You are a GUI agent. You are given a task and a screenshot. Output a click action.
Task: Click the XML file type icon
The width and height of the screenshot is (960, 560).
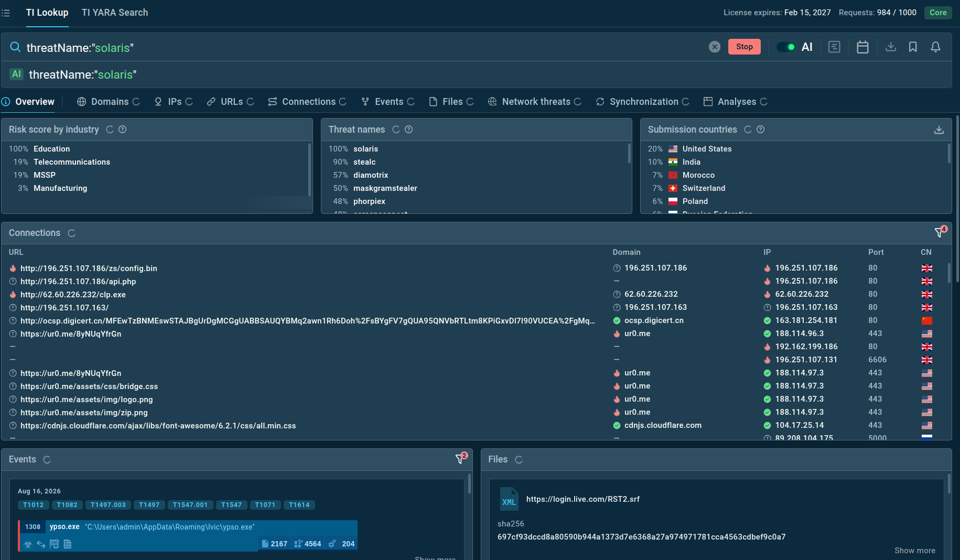509,499
